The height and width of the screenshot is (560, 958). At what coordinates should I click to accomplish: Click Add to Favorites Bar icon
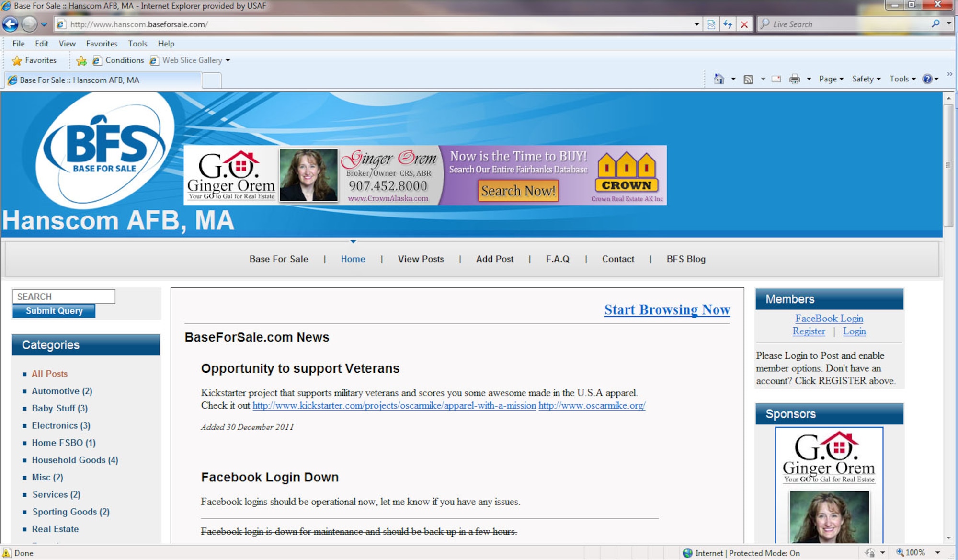click(81, 60)
